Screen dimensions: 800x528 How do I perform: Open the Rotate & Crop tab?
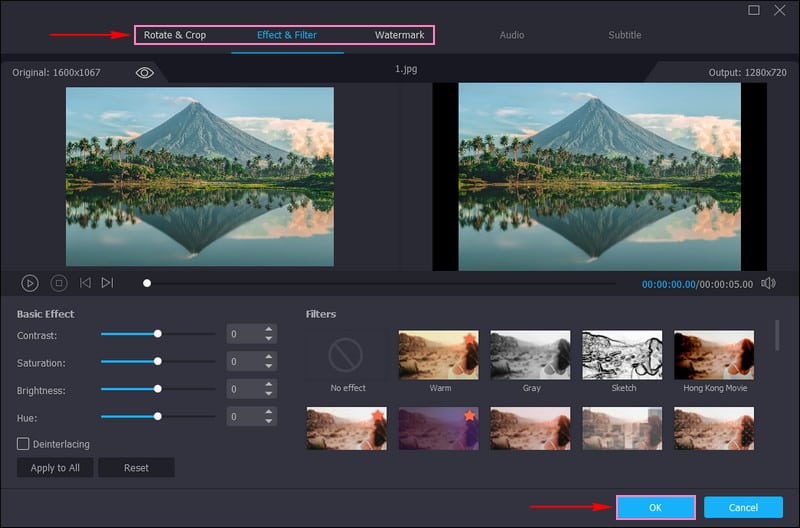pyautogui.click(x=175, y=35)
